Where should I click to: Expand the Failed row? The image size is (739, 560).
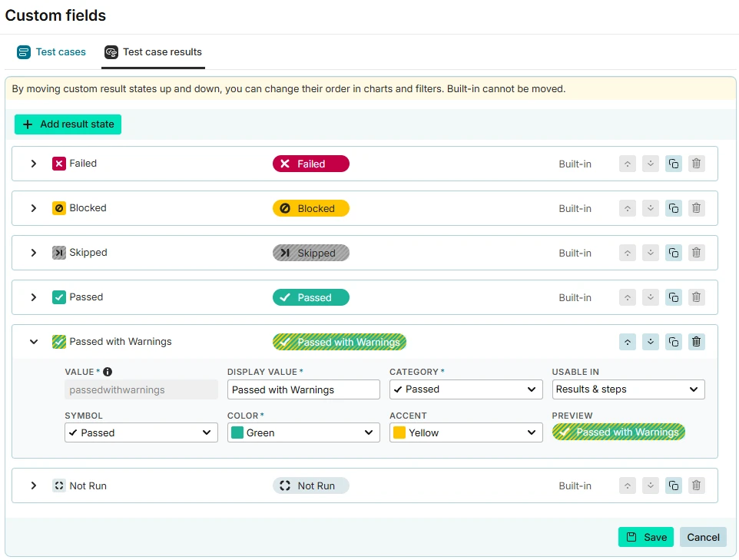click(34, 164)
